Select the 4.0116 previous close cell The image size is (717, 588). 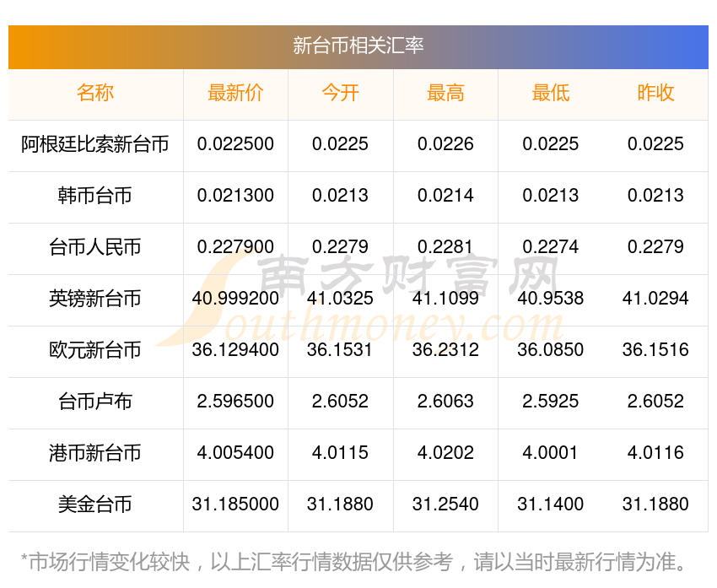tap(655, 453)
